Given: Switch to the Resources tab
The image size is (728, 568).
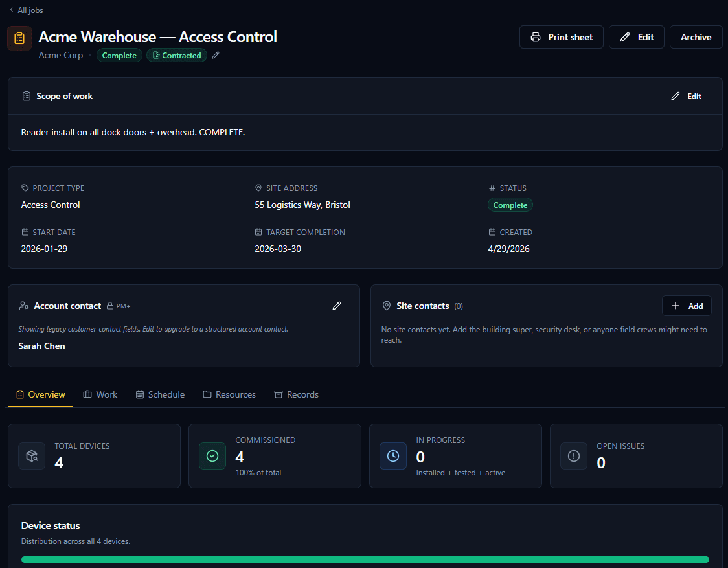Looking at the screenshot, I should pos(229,395).
